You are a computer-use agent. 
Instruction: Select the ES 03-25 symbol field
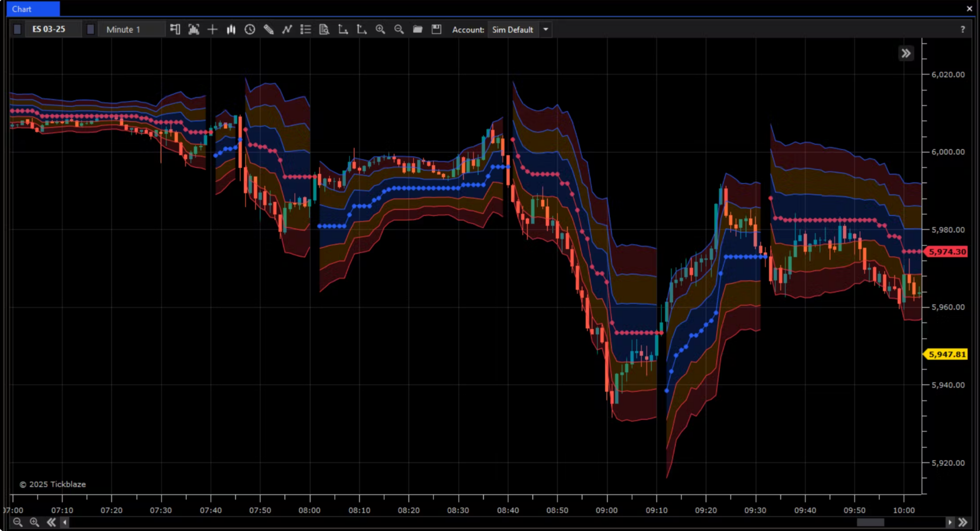(53, 29)
